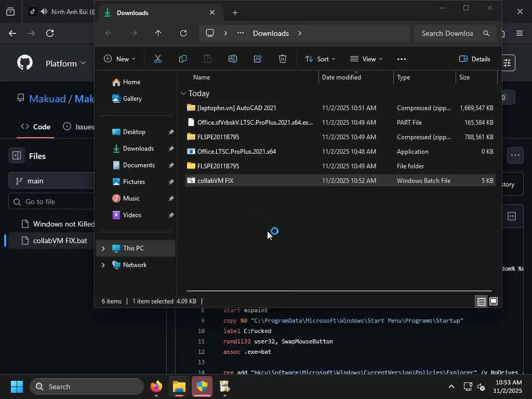Viewport: 532px width, 399px height.
Task: Expand Network in navigation pane
Action: pos(103,265)
